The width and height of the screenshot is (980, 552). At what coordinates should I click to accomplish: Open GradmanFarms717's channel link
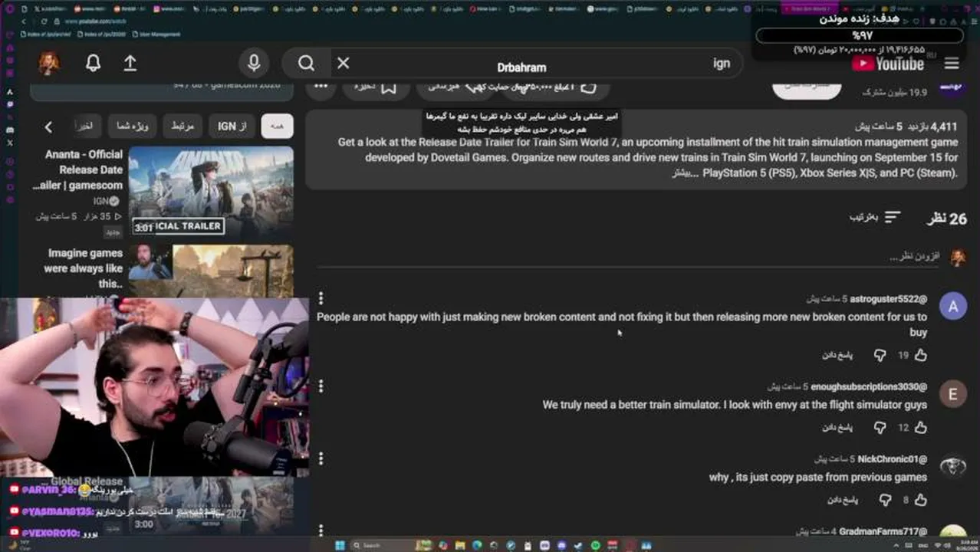pyautogui.click(x=883, y=531)
